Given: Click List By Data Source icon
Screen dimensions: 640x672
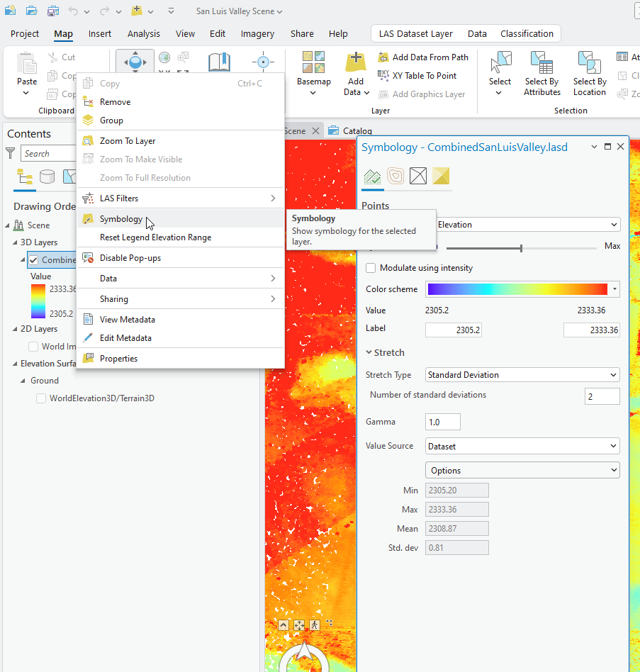Looking at the screenshot, I should (x=47, y=177).
